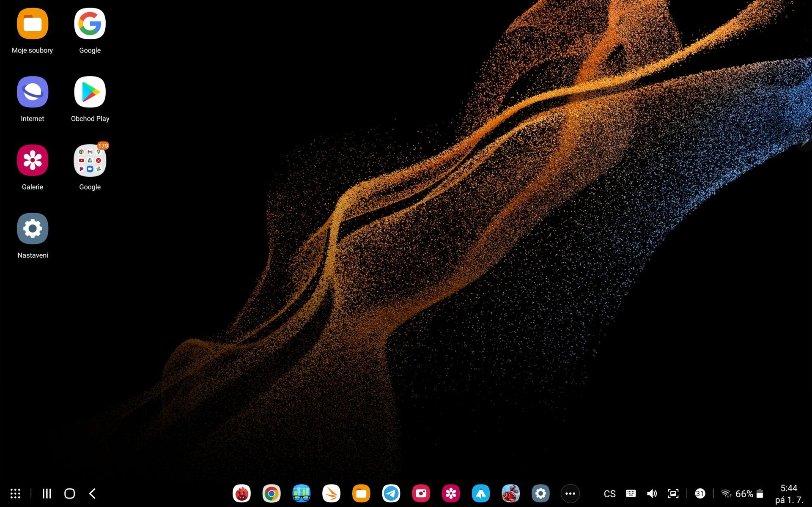
Task: Return home with the home navigation button
Action: point(69,493)
